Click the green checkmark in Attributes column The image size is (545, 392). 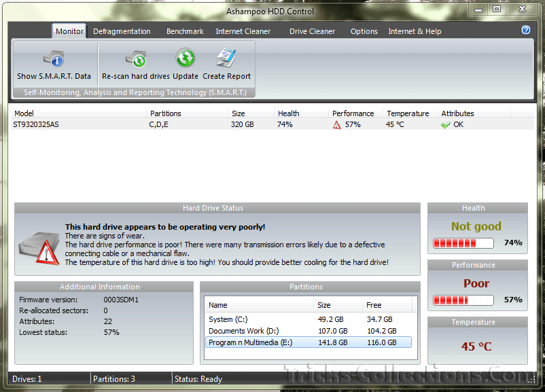click(446, 125)
